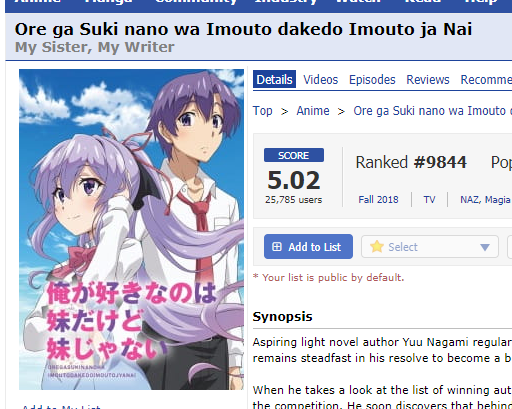This screenshot has height=409, width=512.
Task: Open the Reviews tab
Action: (428, 80)
